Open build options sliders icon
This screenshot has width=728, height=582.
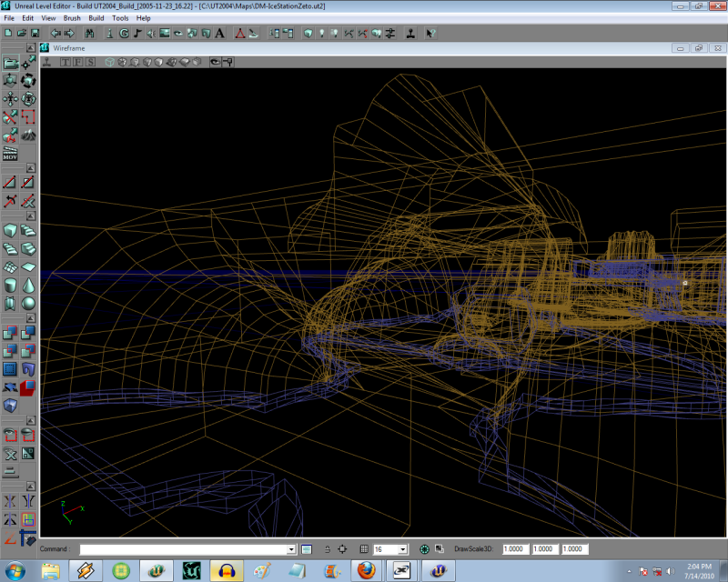click(x=390, y=34)
